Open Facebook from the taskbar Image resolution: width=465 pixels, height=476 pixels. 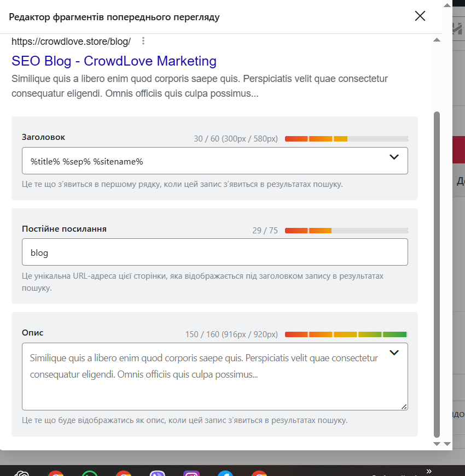point(225,473)
